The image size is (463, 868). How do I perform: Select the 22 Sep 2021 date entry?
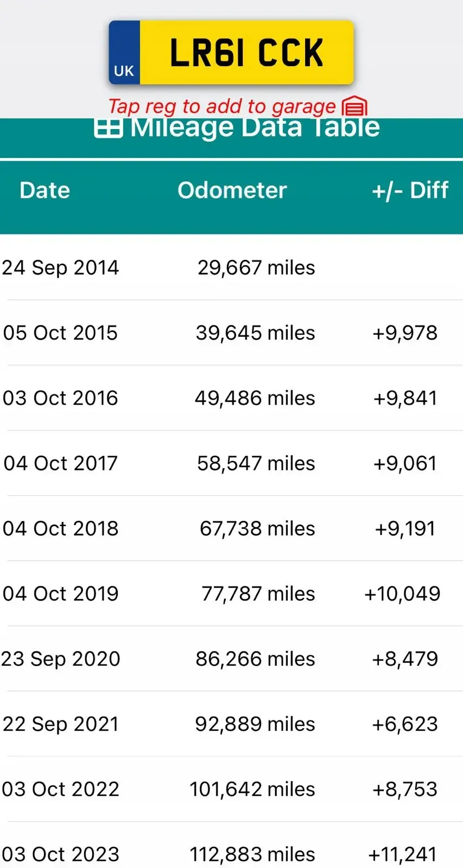coord(60,724)
